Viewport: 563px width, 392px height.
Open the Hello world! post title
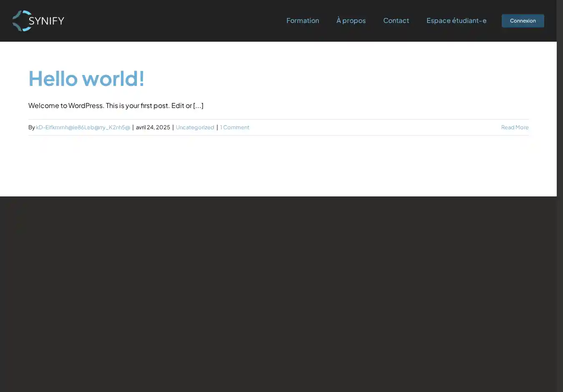click(x=86, y=78)
